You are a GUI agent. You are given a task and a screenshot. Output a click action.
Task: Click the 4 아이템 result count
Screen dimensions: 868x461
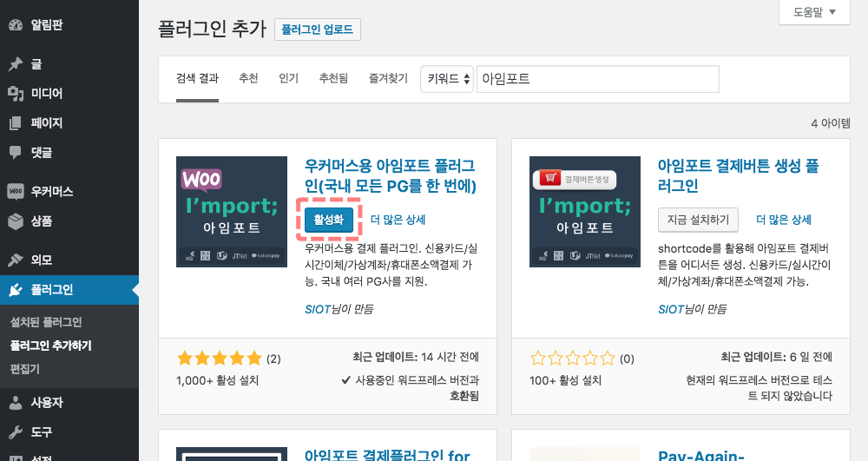(x=831, y=123)
